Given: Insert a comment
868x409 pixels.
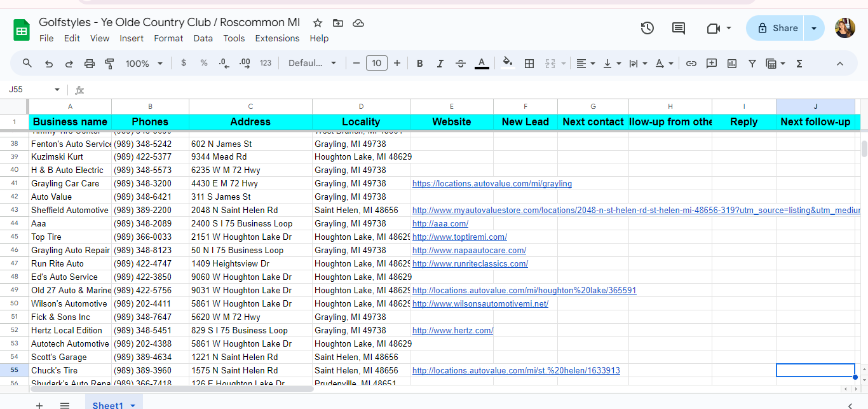Looking at the screenshot, I should tap(712, 63).
